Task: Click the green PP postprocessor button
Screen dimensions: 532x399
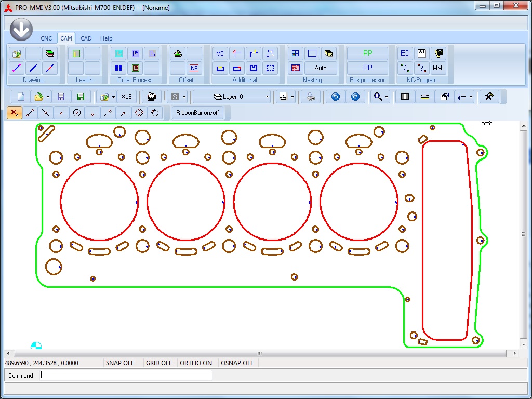Action: (x=367, y=53)
